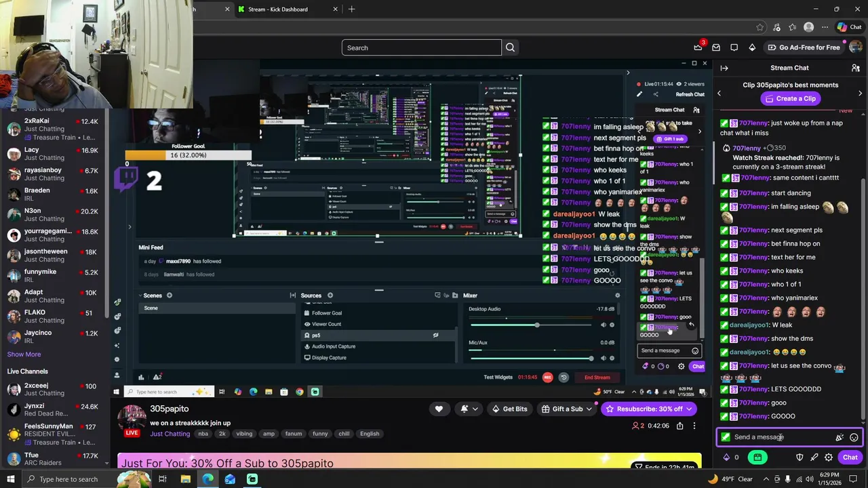868x488 pixels.
Task: Open Twitch notifications inbox with badge
Action: [698, 47]
